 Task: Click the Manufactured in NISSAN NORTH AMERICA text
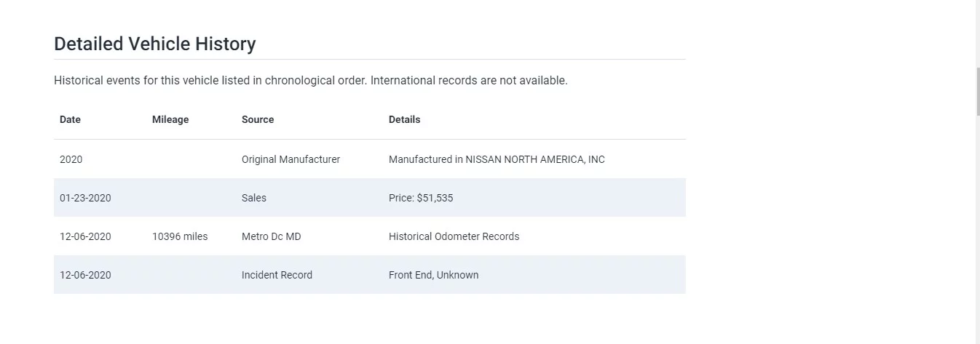pos(497,159)
